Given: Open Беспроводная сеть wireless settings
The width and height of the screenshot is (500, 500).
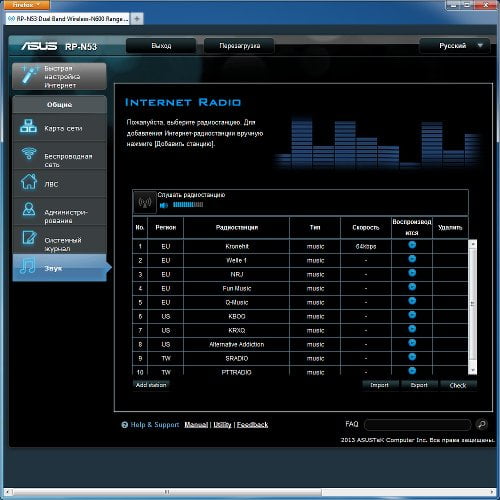Looking at the screenshot, I should point(59,156).
